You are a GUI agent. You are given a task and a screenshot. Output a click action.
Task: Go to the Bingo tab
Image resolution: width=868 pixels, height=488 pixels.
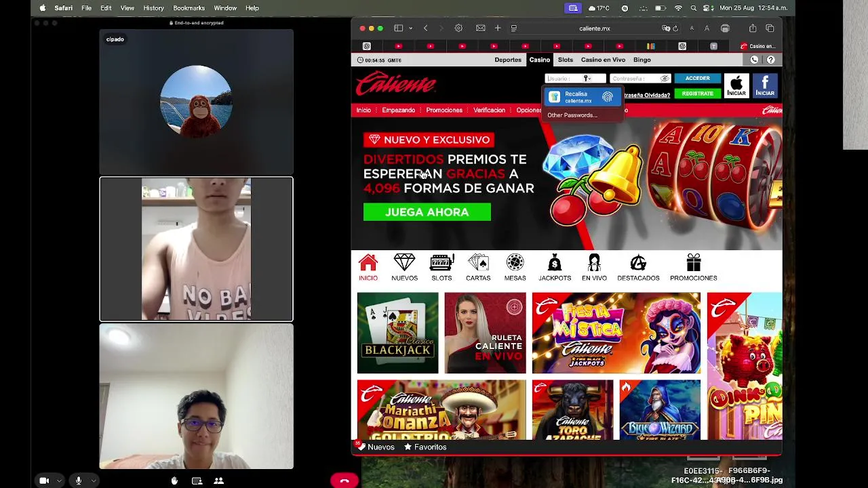pyautogui.click(x=642, y=60)
